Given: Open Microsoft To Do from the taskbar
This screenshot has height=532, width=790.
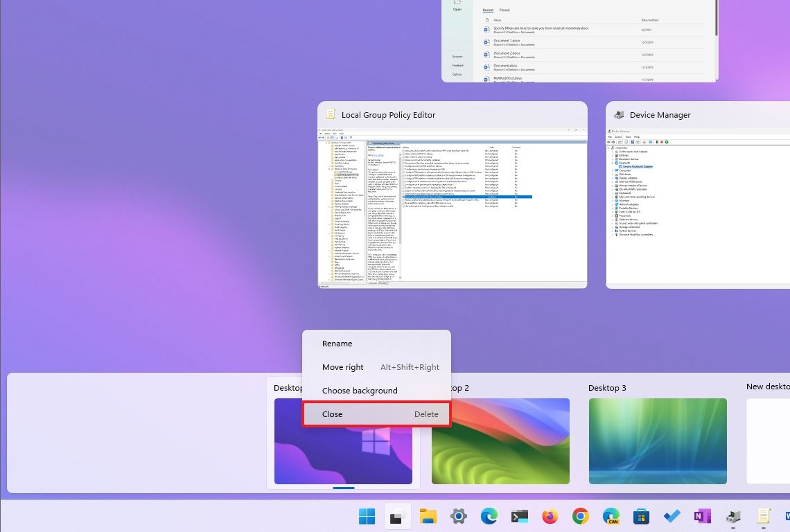Looking at the screenshot, I should point(671,516).
